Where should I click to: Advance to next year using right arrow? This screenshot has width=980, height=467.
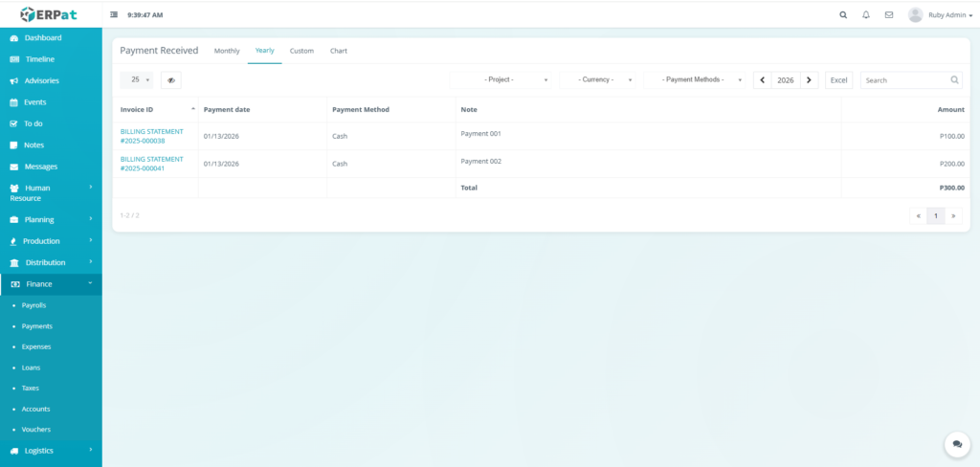click(809, 80)
